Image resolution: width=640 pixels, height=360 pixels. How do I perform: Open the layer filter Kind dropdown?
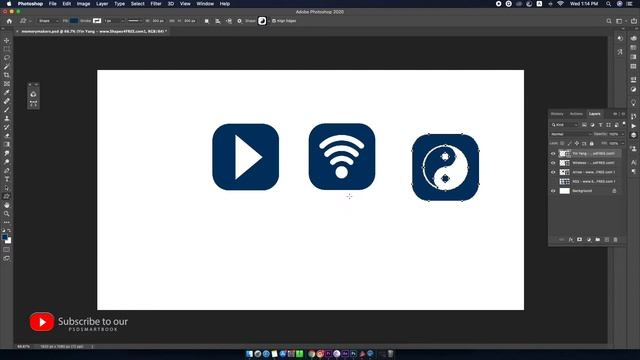coord(565,124)
